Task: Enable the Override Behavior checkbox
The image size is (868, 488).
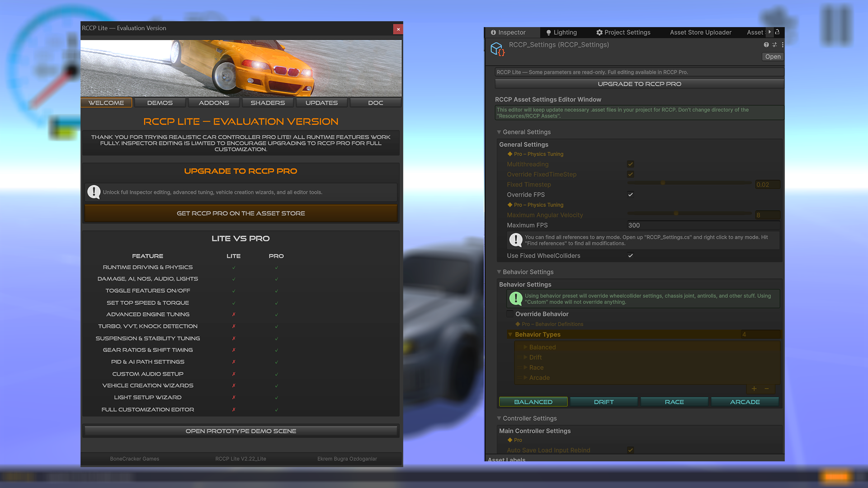Action: [x=510, y=314]
